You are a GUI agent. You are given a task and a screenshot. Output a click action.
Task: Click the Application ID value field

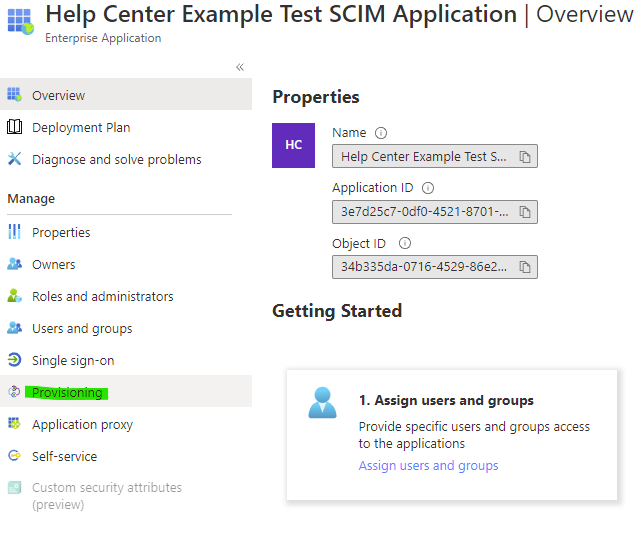tap(424, 211)
